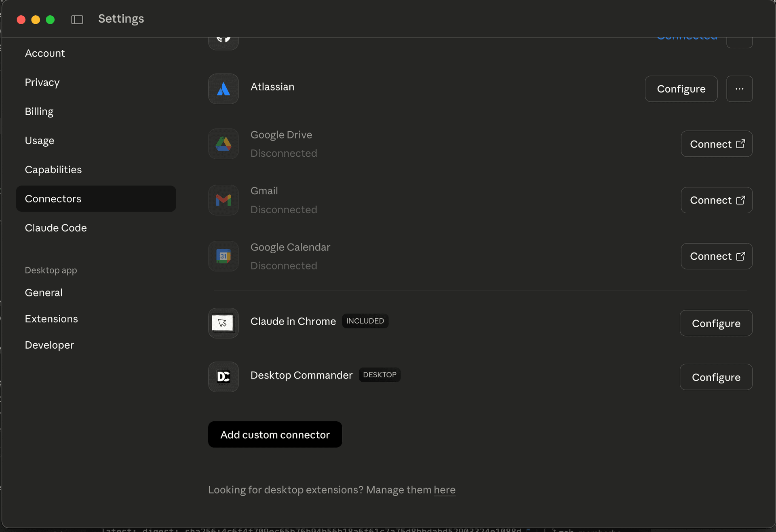
Task: Click the Desktop Commander icon
Action: (223, 376)
